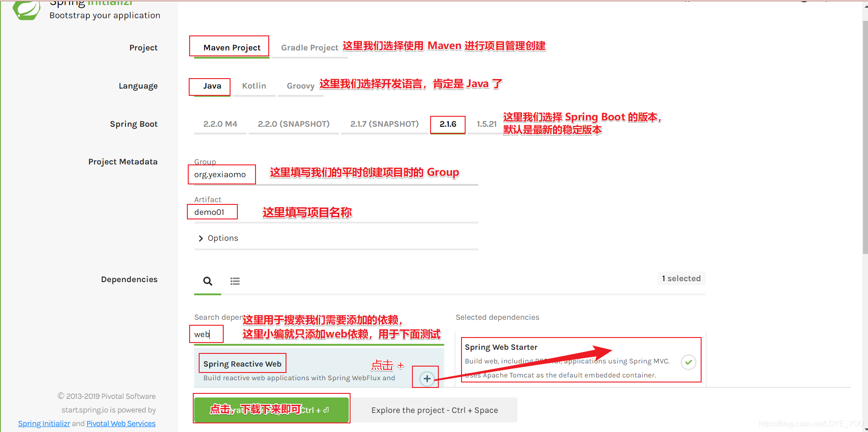The width and height of the screenshot is (868, 432).
Task: Pick Spring Boot version 2.1.7 (SNAPSHOT)
Action: pos(384,124)
